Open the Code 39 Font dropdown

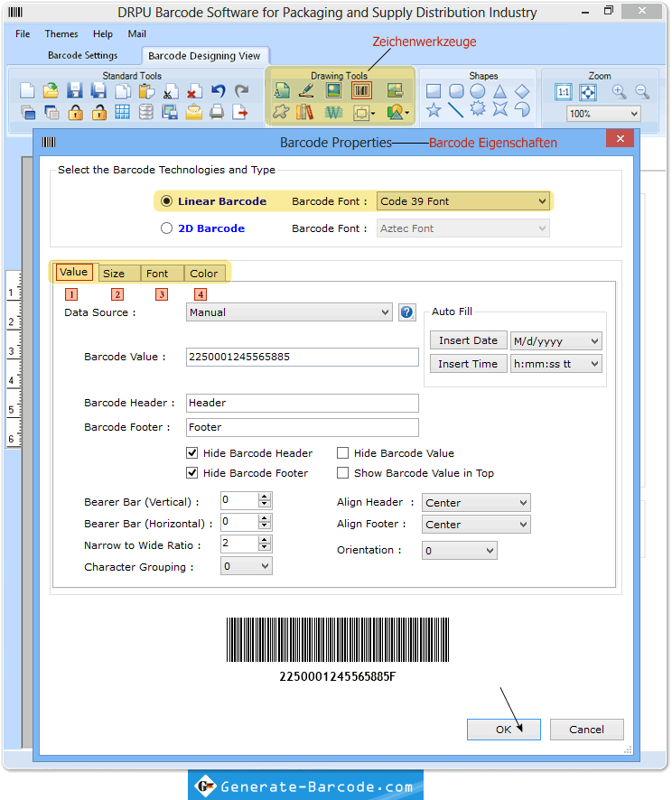(x=462, y=201)
